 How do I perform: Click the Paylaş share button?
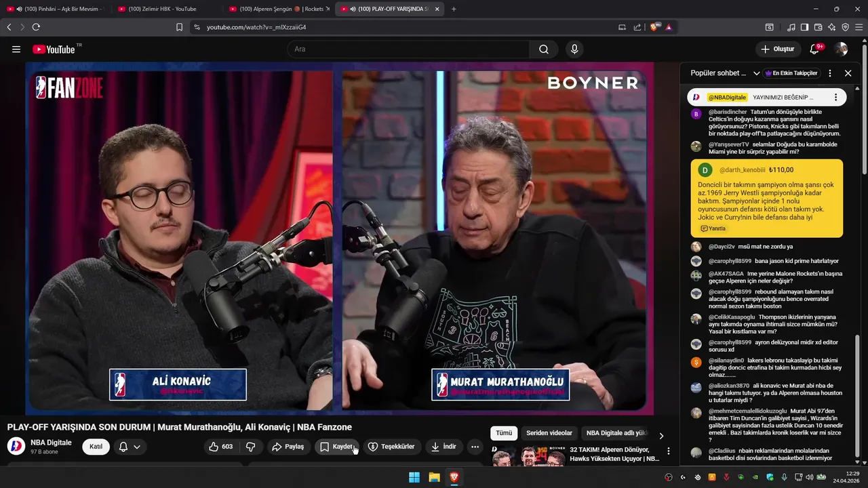click(288, 447)
